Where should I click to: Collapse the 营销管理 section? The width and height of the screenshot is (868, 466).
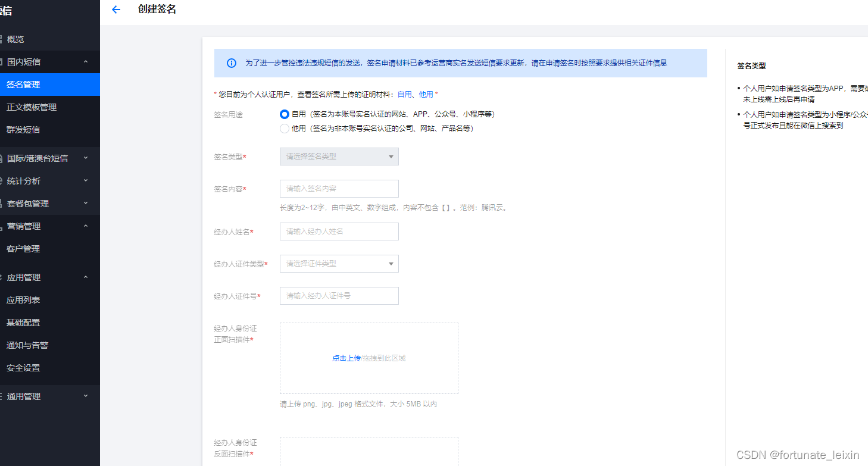pos(50,226)
